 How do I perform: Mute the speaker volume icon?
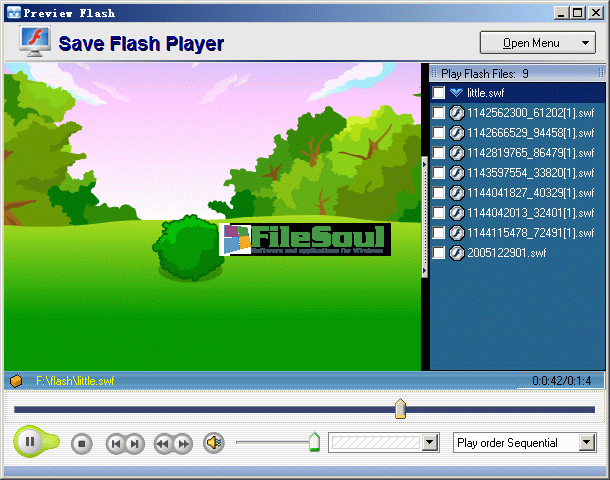(x=213, y=442)
